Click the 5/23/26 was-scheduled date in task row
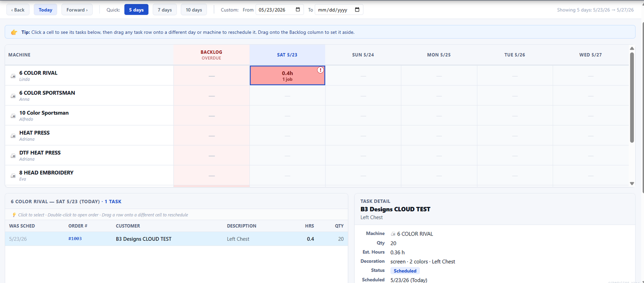 pos(18,239)
